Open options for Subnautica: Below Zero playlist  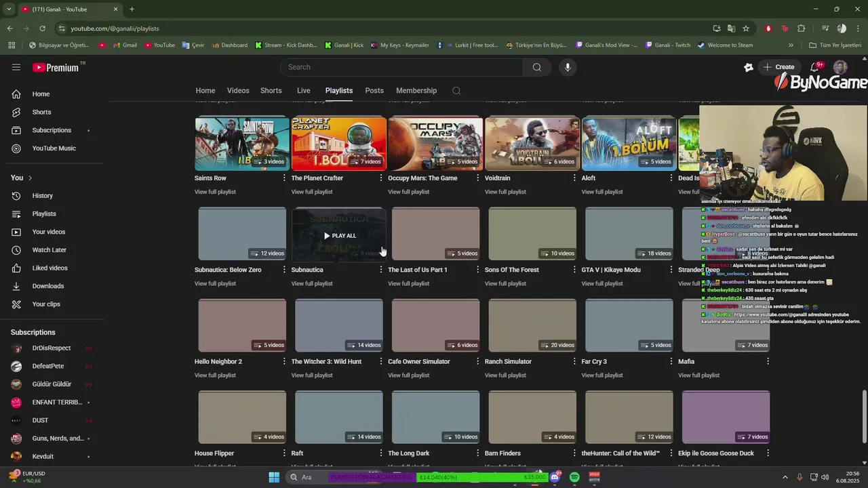[x=284, y=270]
